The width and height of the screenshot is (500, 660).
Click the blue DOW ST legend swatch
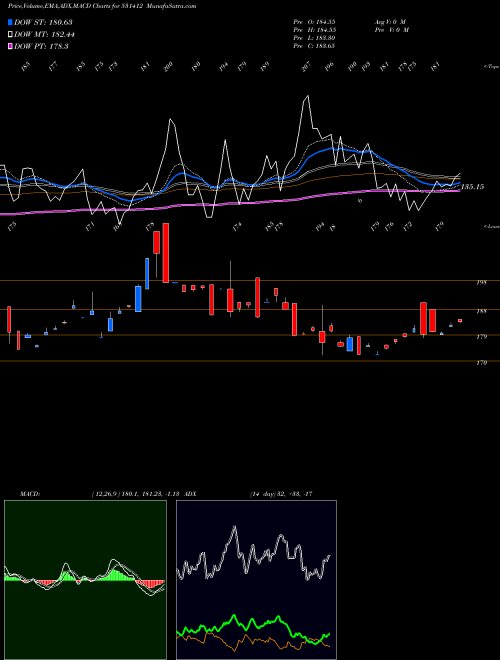(x=10, y=22)
